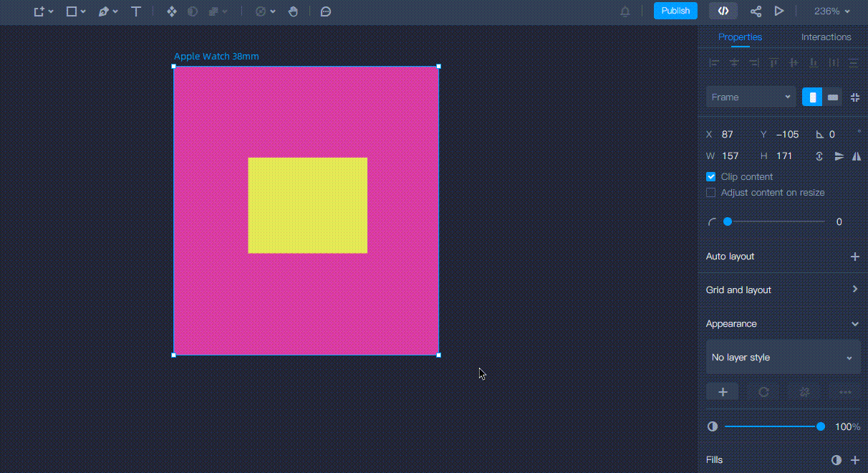Enable Adjust content on resize

coord(711,193)
